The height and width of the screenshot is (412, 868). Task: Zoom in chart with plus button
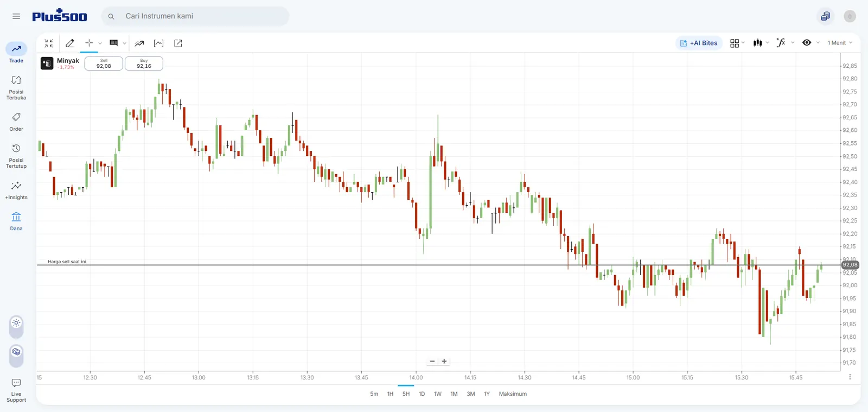444,362
